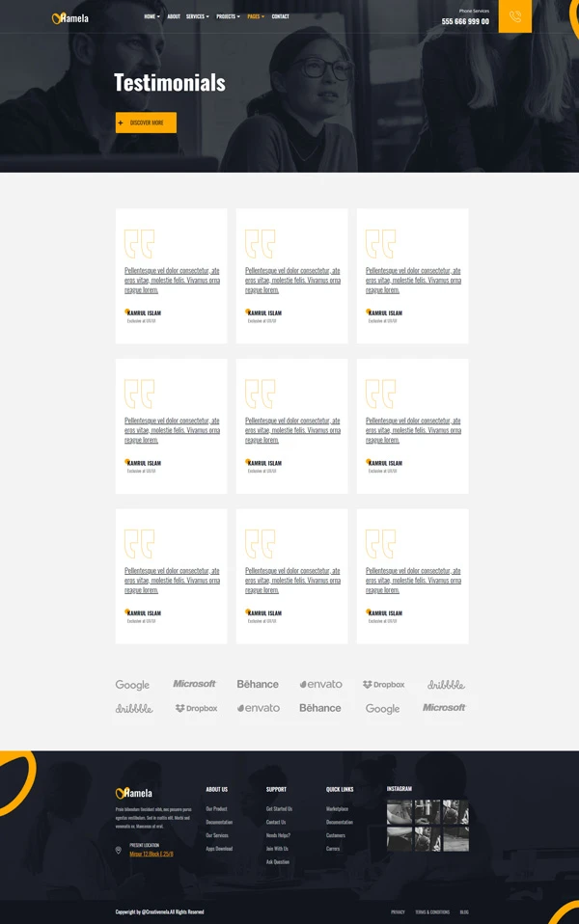Click the Behance logo in the top row
The height and width of the screenshot is (924, 579).
(258, 684)
